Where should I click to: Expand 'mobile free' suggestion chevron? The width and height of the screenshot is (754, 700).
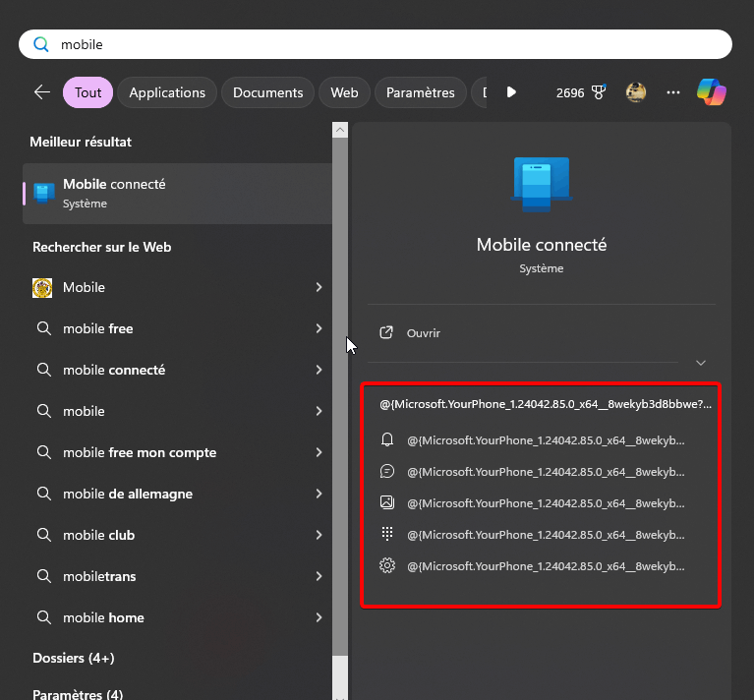[x=319, y=328]
